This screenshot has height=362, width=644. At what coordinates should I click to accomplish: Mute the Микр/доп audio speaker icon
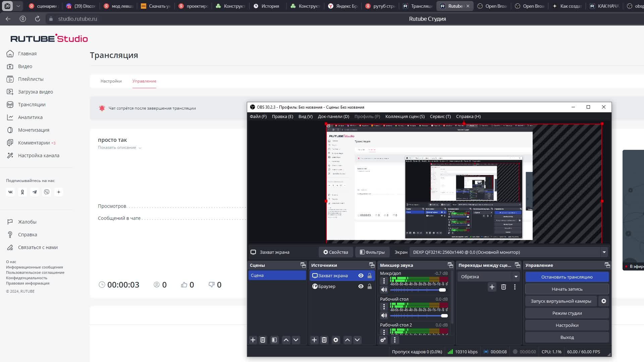(384, 290)
